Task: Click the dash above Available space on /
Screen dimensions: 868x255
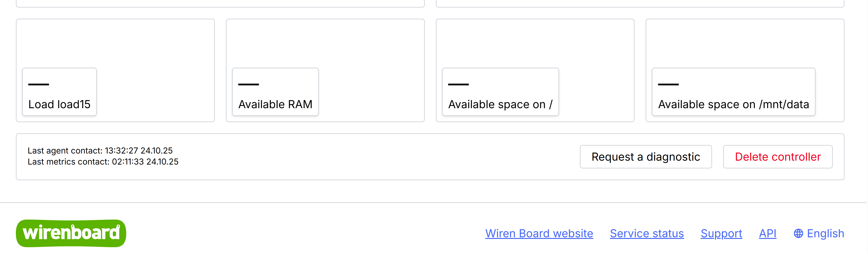Action: click(x=458, y=84)
